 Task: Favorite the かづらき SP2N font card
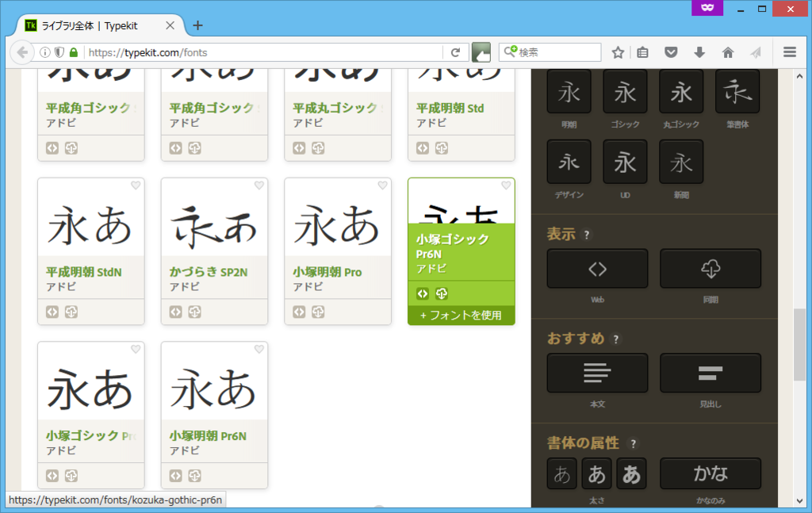click(x=259, y=186)
